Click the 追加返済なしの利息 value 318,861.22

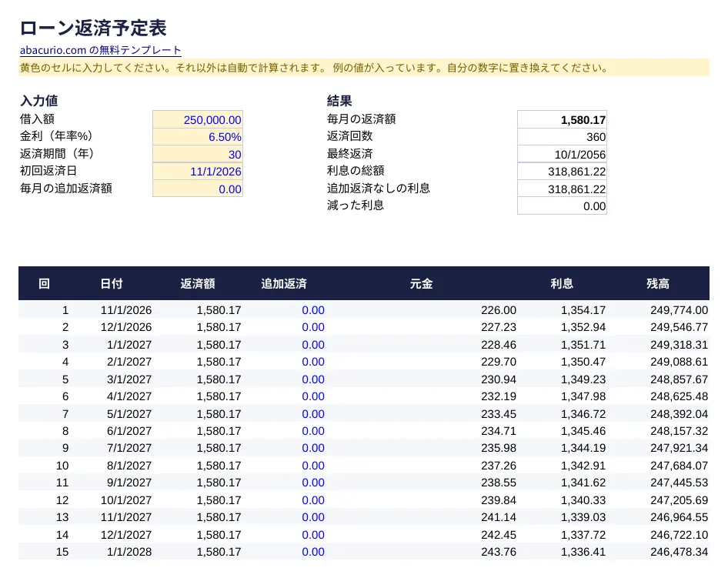pyautogui.click(x=563, y=189)
